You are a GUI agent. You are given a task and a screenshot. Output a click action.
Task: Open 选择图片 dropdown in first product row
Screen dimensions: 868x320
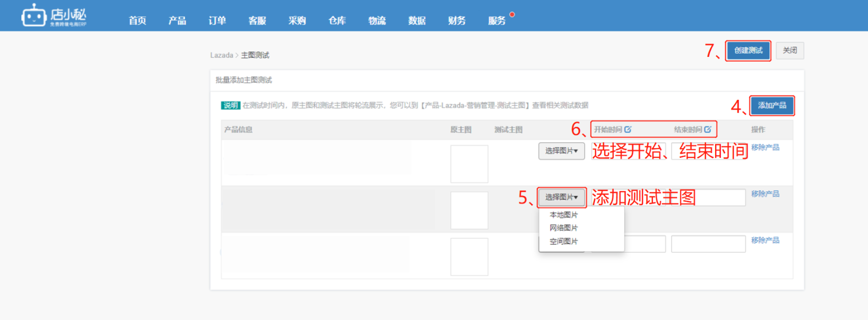(x=562, y=151)
